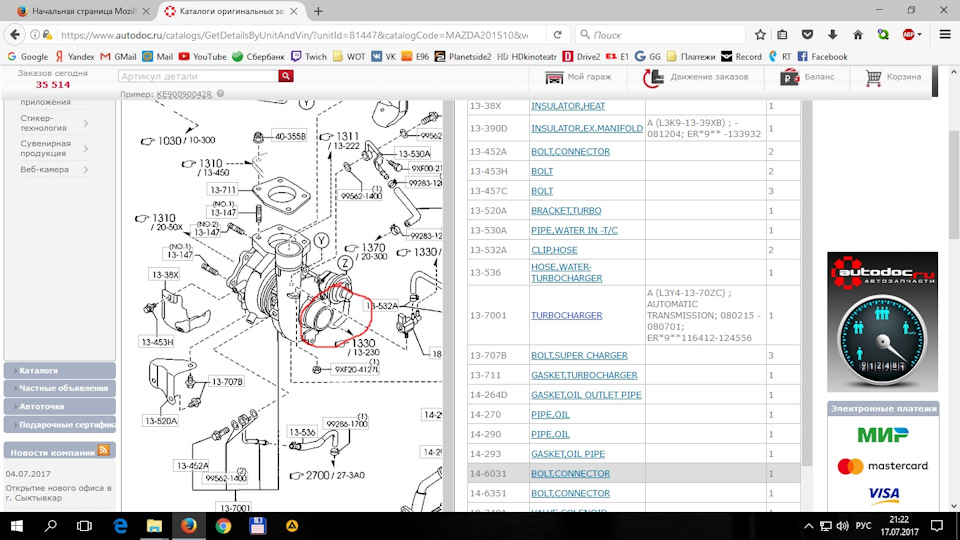The image size is (960, 540).
Task: Open the Firefox hamburger menu
Action: click(x=945, y=35)
